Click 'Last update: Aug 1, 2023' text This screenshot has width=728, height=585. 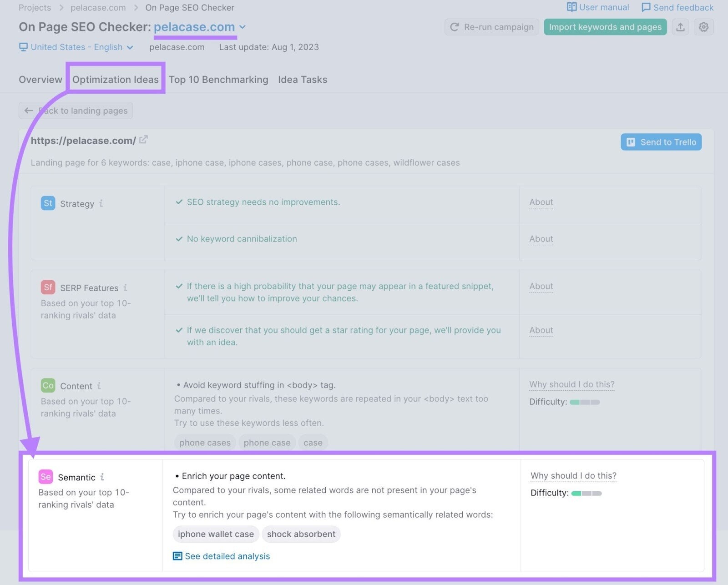click(x=269, y=47)
